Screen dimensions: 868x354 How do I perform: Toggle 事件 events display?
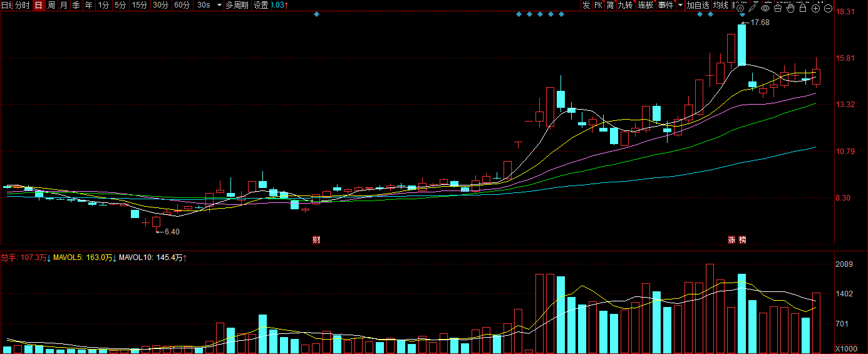666,5
